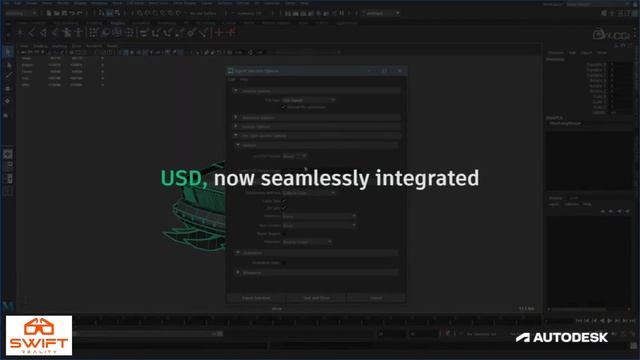
Task: Click the Save Scene icon on status line
Action: pyautogui.click(x=64, y=13)
